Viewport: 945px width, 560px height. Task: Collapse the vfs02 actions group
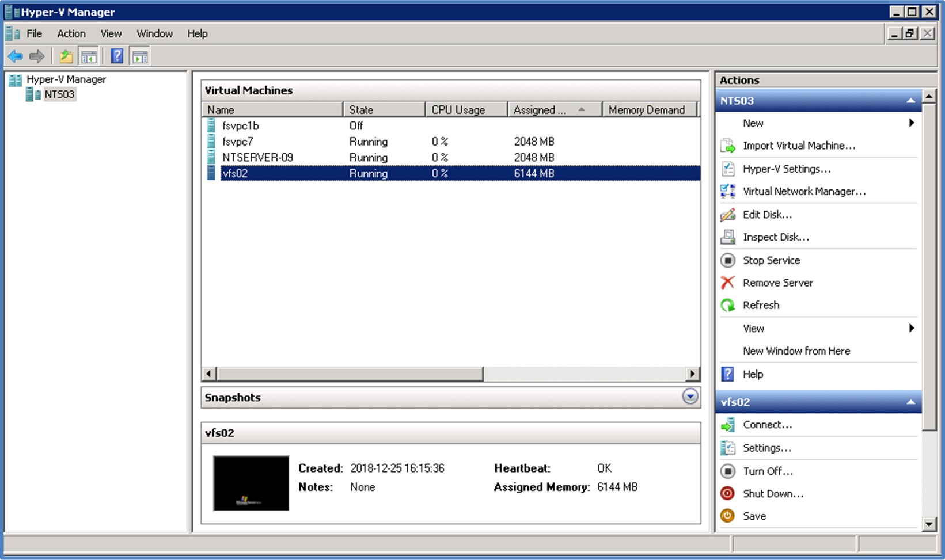910,402
